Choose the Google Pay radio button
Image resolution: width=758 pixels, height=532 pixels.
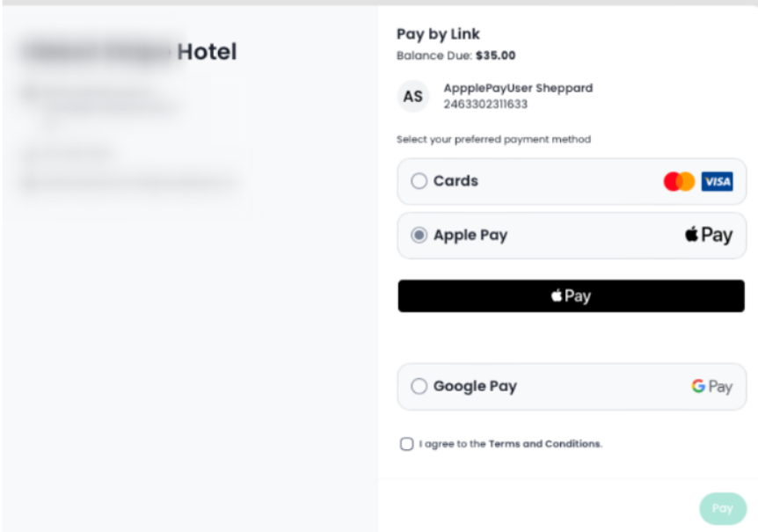tap(419, 386)
